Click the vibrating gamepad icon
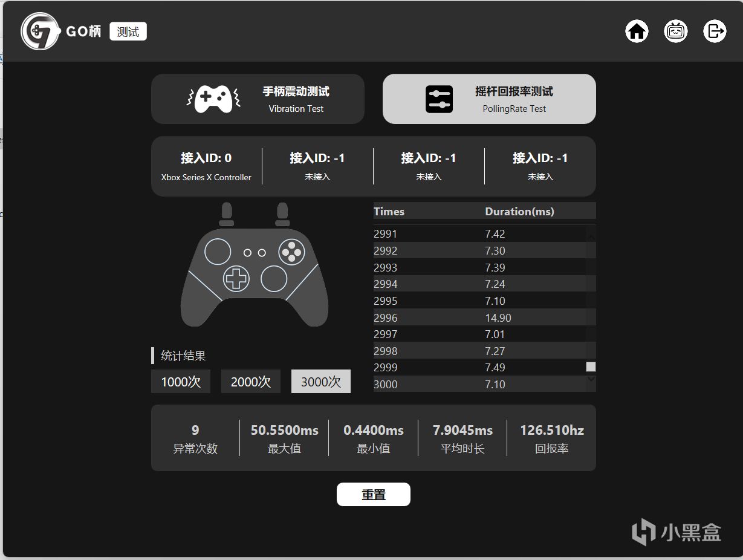The height and width of the screenshot is (560, 743). [x=213, y=99]
